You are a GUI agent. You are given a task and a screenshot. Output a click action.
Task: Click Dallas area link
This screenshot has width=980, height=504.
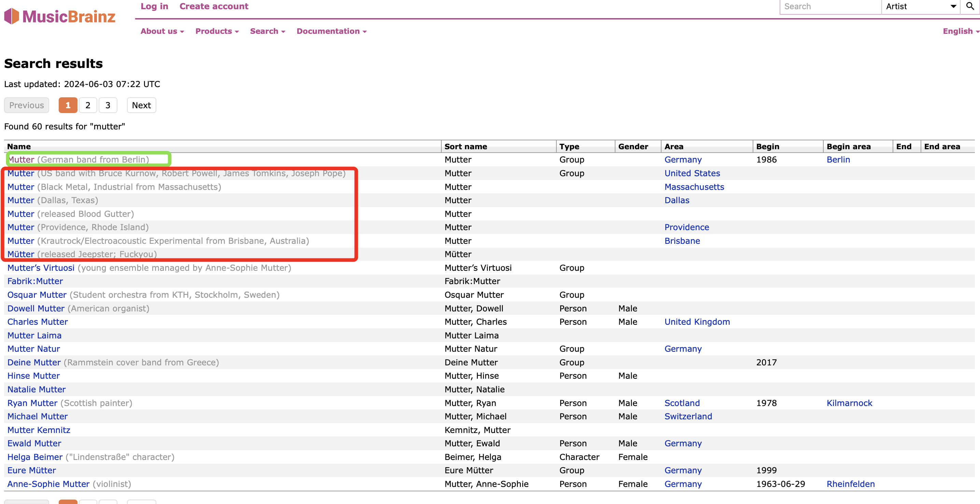[x=677, y=200]
